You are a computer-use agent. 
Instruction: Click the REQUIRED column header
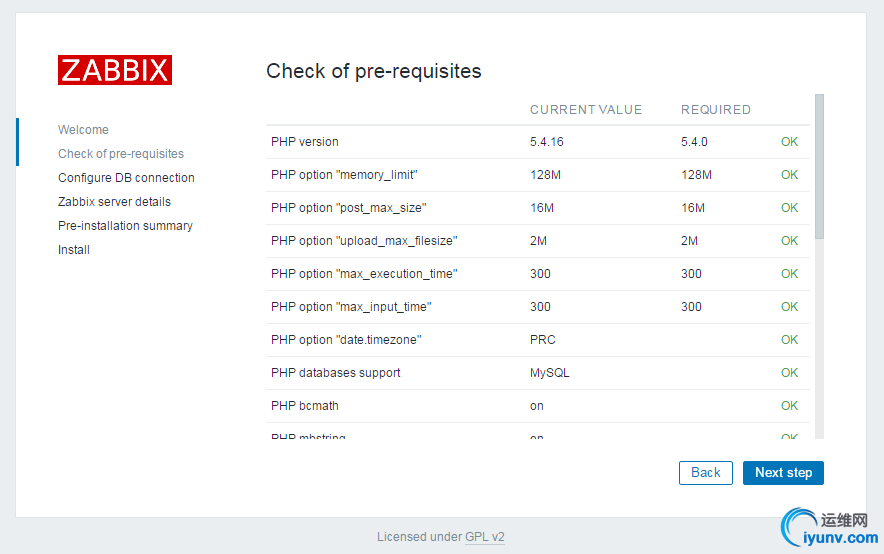coord(716,110)
